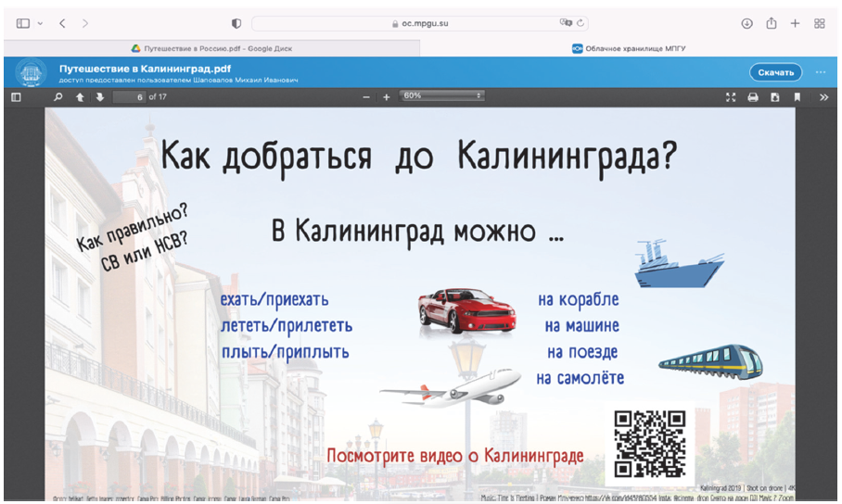The image size is (842, 504).
Task: Go to the previous PDF page
Action: (80, 96)
